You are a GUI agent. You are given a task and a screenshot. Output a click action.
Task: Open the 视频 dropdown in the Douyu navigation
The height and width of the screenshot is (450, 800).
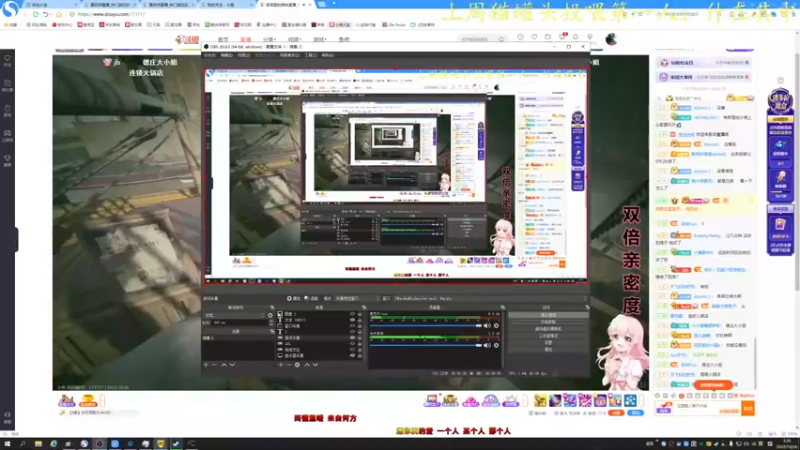(x=294, y=39)
